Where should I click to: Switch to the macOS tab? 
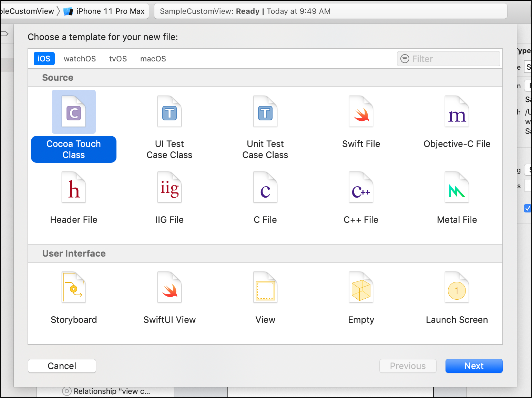pos(153,59)
